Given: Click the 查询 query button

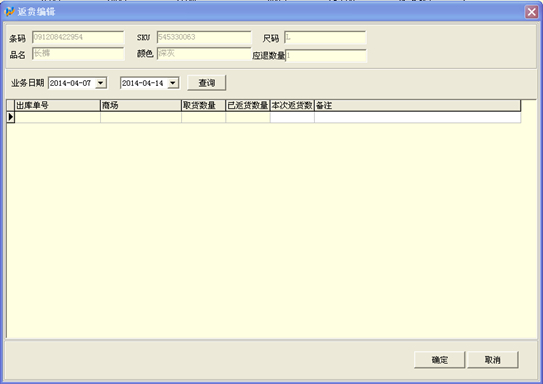Looking at the screenshot, I should click(206, 83).
